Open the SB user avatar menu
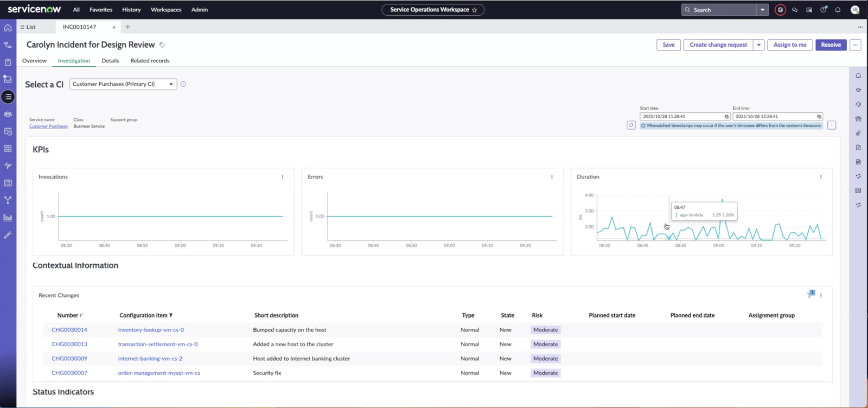 click(x=855, y=10)
